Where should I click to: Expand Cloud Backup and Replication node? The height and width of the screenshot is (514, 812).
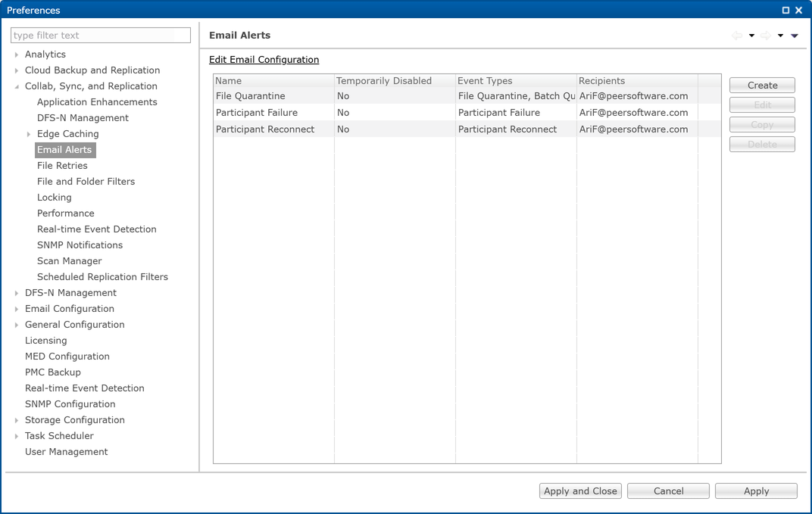point(17,70)
